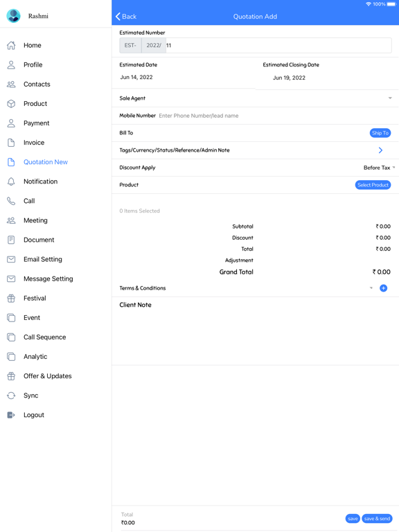The width and height of the screenshot is (399, 532).
Task: Click the Call phone icon
Action: 11,201
